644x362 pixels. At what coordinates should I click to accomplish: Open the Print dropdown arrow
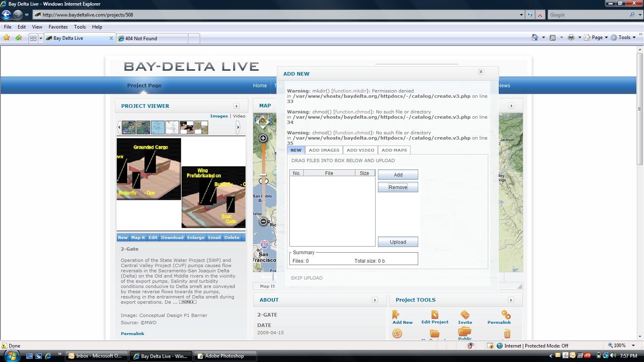click(580, 37)
